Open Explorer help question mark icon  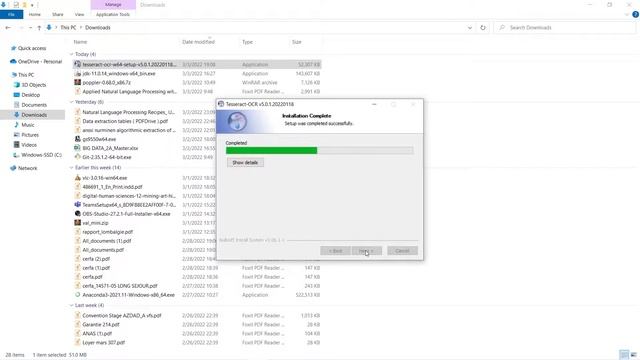coord(636,14)
